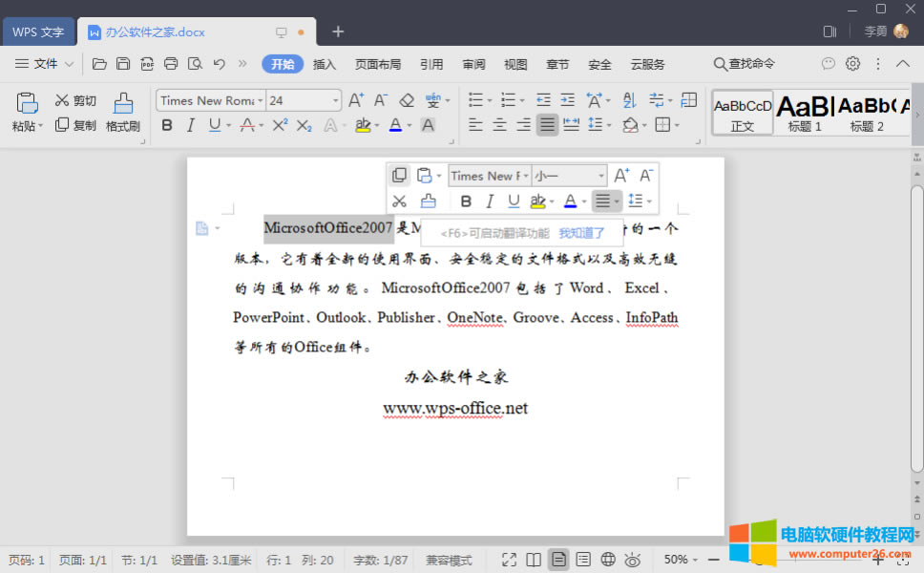Dismiss translation tip with 我知道了 button

pos(581,232)
